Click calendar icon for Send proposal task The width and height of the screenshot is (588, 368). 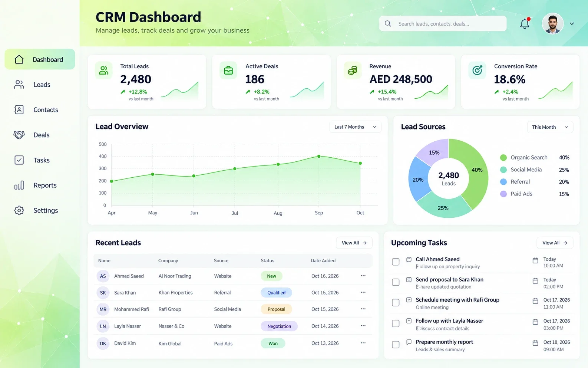(x=535, y=281)
